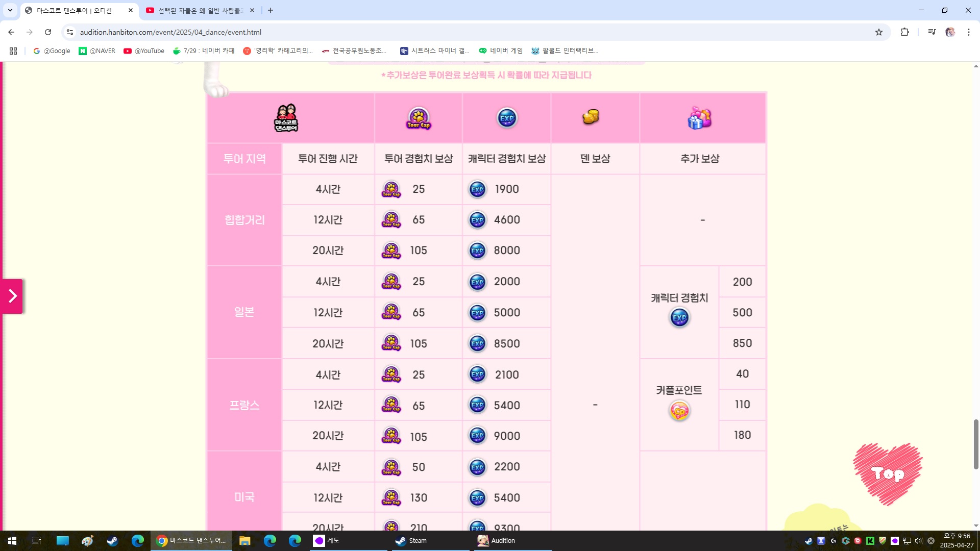Click the bookmark star icon
980x551 pixels.
(x=878, y=32)
